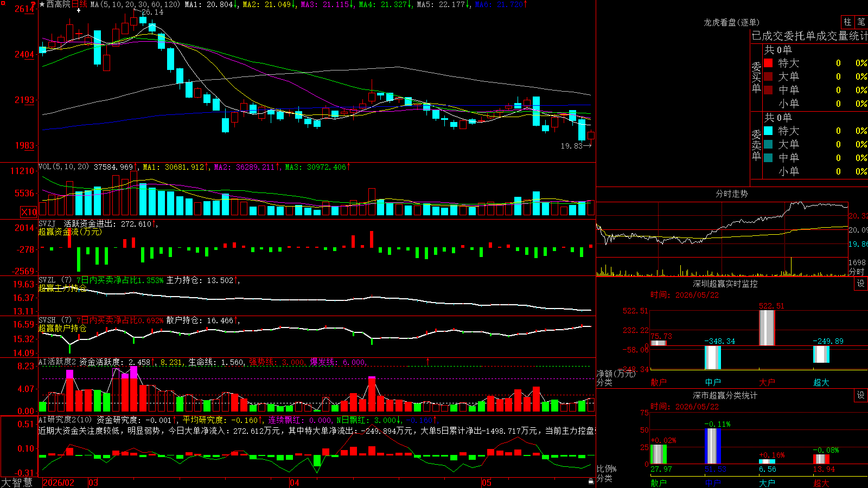Click the 超大 bar labeled -249.89
Image resolution: width=868 pixels, height=488 pixels.
click(821, 354)
